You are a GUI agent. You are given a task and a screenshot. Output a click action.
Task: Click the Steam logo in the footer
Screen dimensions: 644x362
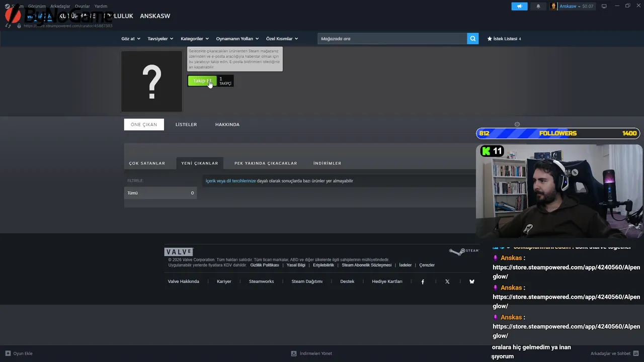(x=464, y=251)
